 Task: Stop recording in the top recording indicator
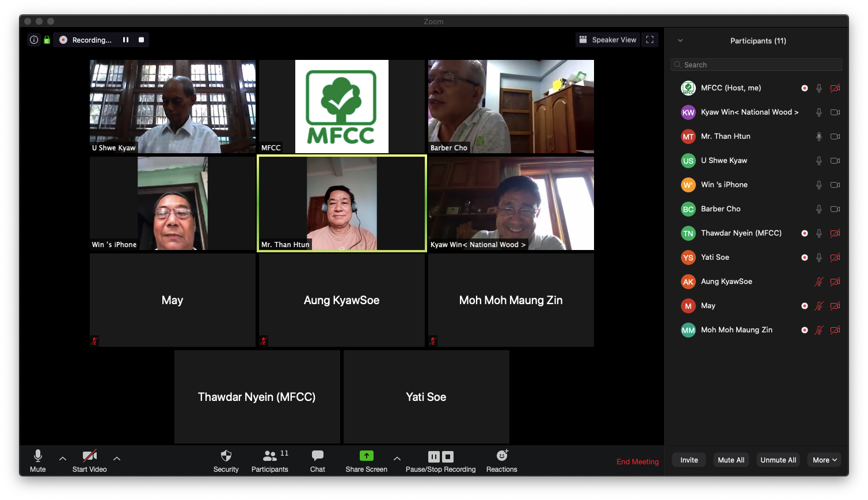[141, 40]
